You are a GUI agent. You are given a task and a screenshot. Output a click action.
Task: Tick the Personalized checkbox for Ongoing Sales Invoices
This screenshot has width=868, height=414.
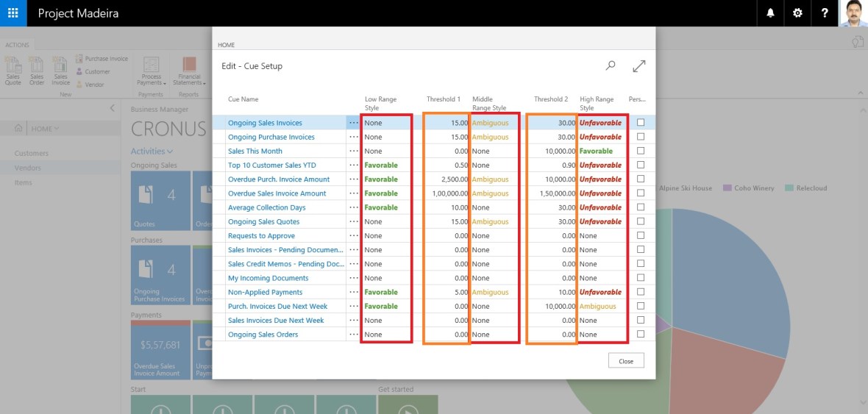[641, 123]
